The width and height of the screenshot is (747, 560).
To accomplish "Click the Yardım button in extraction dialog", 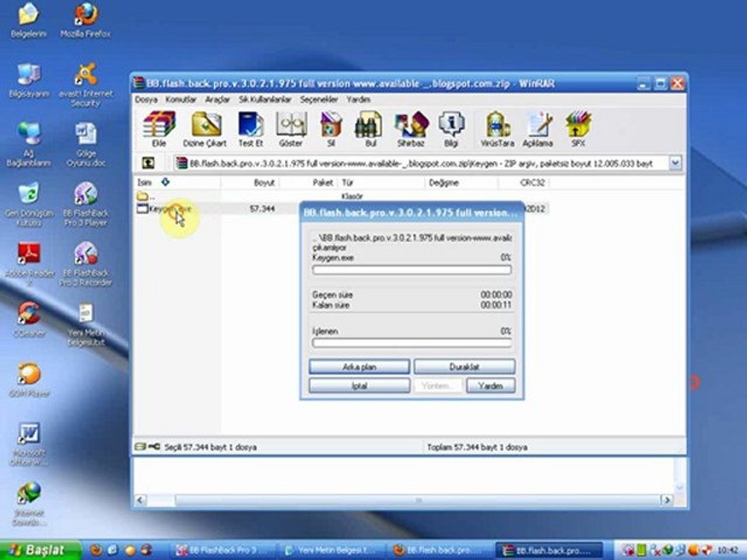I will (490, 385).
